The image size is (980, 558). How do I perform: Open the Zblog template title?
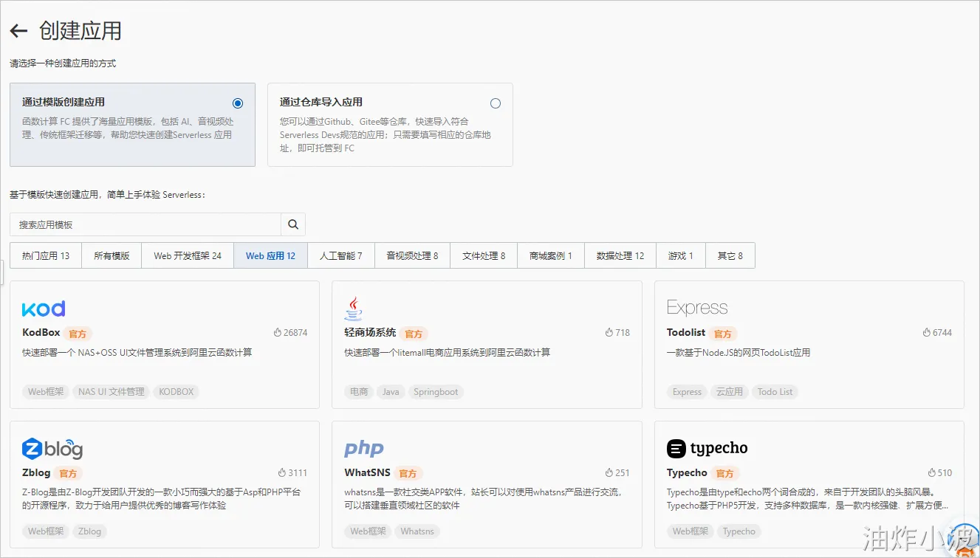click(x=36, y=473)
